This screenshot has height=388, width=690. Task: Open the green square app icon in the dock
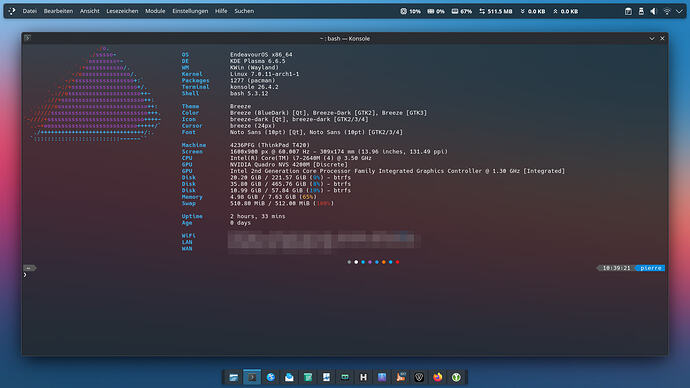(308, 377)
